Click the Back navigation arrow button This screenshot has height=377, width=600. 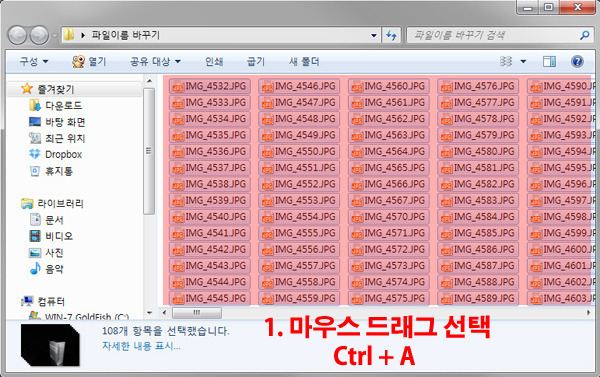tap(17, 36)
